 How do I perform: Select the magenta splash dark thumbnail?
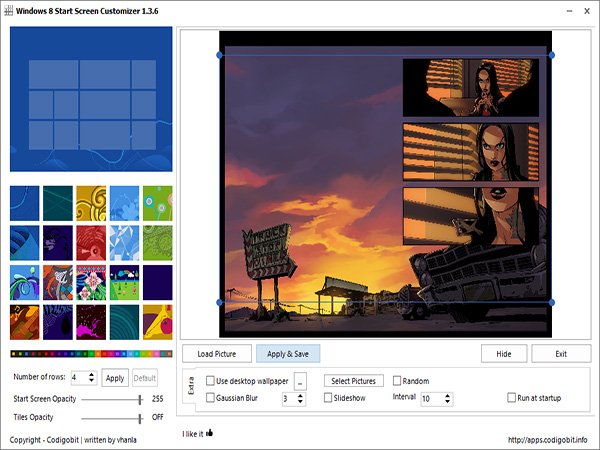(x=91, y=322)
